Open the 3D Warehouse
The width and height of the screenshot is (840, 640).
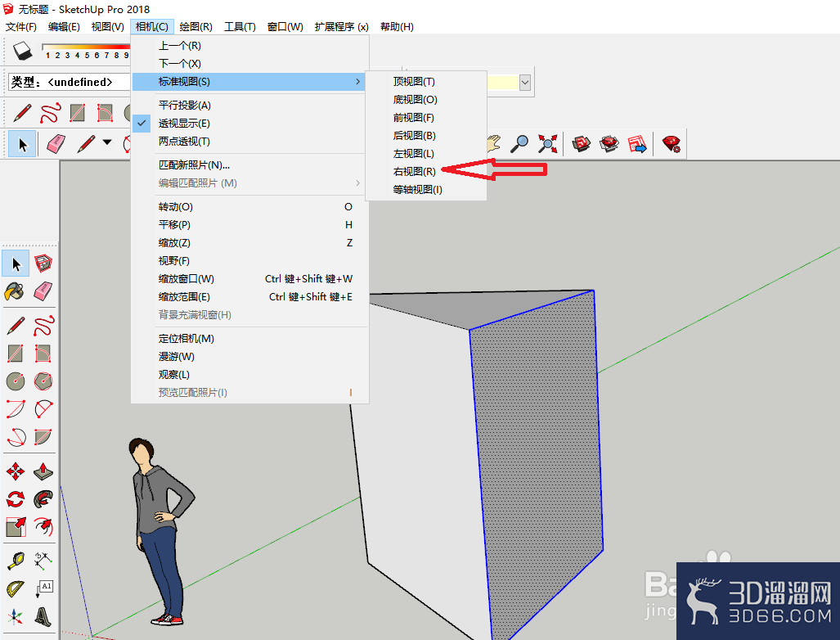click(582, 144)
